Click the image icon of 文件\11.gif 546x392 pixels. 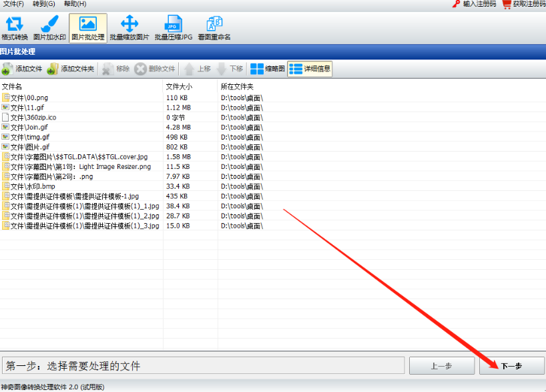click(5, 107)
